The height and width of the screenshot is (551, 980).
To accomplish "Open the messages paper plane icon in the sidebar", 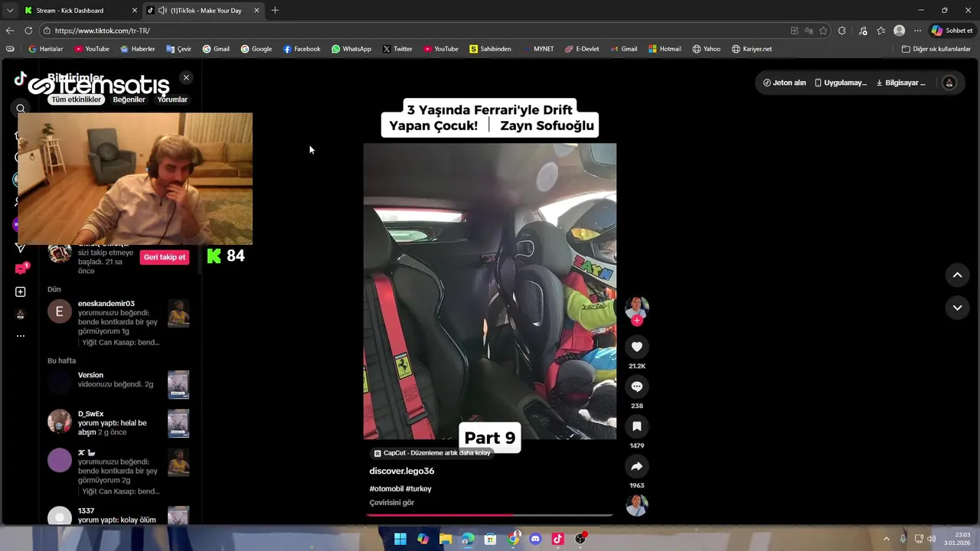I will click(x=21, y=247).
